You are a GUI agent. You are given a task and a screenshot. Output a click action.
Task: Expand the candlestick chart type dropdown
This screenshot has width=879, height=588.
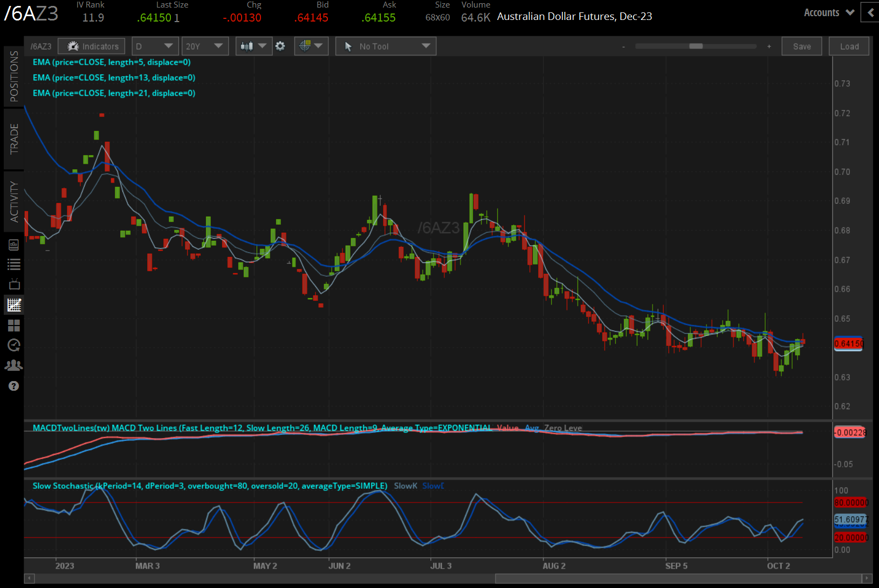(253, 46)
